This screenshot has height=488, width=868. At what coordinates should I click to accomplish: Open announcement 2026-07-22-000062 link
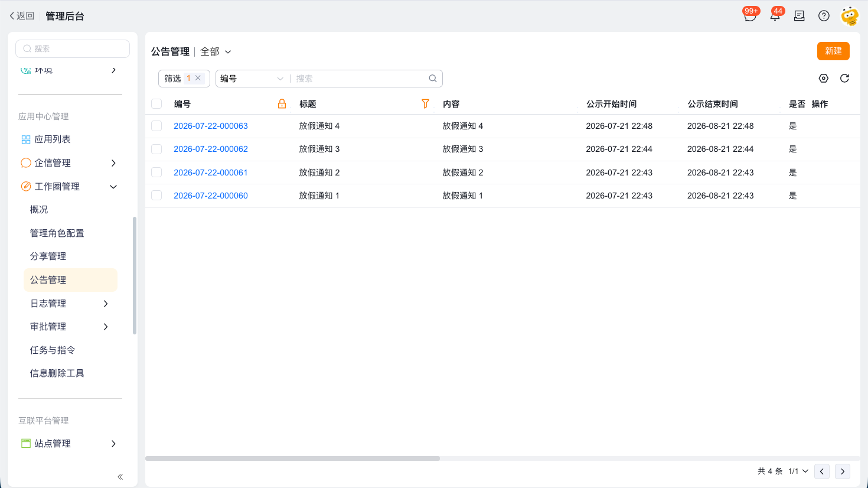[x=211, y=149]
